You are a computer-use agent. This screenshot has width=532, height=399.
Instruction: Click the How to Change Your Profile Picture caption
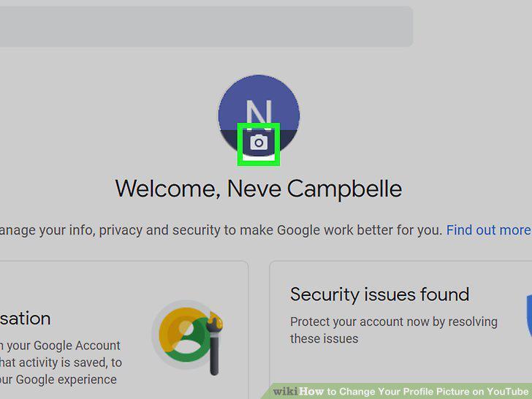(x=414, y=392)
